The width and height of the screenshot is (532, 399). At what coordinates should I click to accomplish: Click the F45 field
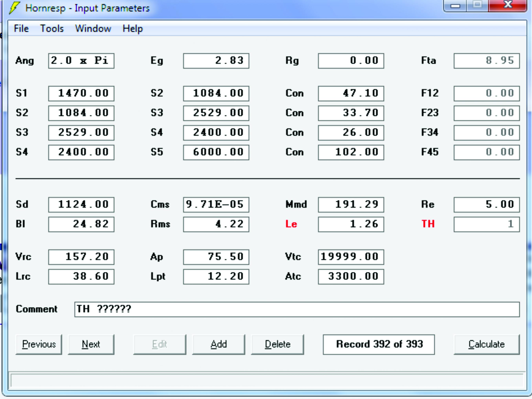[x=487, y=152]
